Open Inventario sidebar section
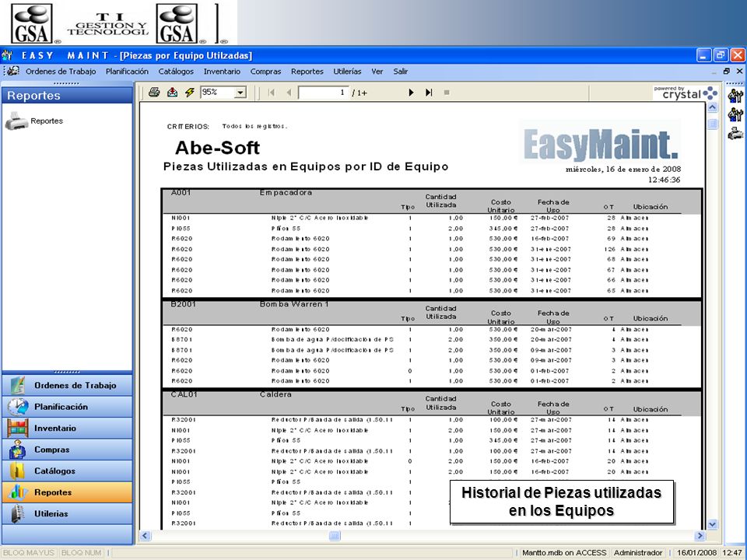Screen dimensions: 747x560 coord(67,428)
